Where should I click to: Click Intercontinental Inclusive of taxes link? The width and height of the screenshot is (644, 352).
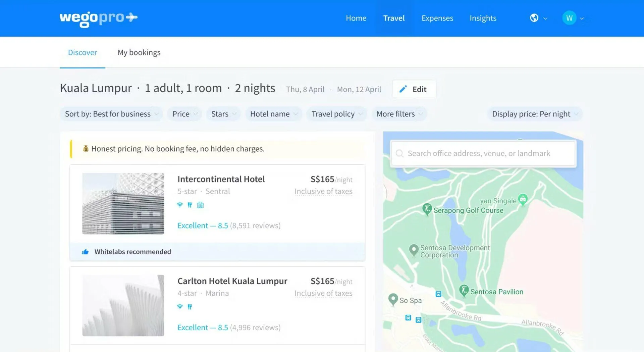click(x=323, y=191)
